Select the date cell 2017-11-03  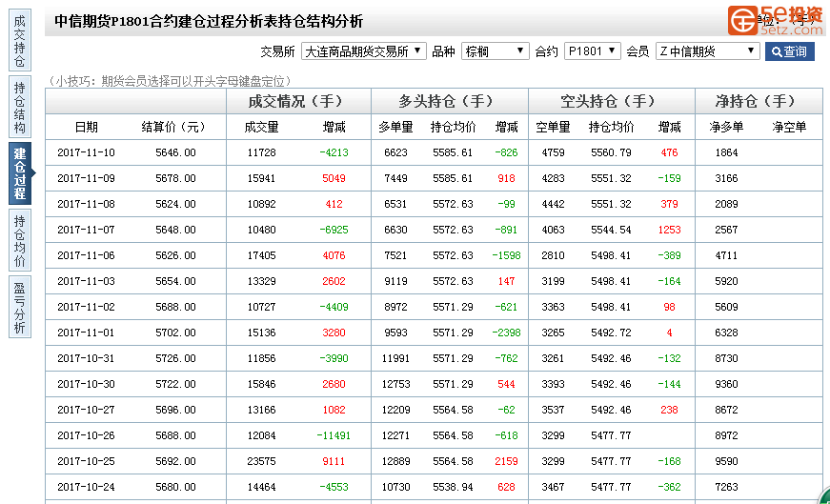pyautogui.click(x=86, y=281)
